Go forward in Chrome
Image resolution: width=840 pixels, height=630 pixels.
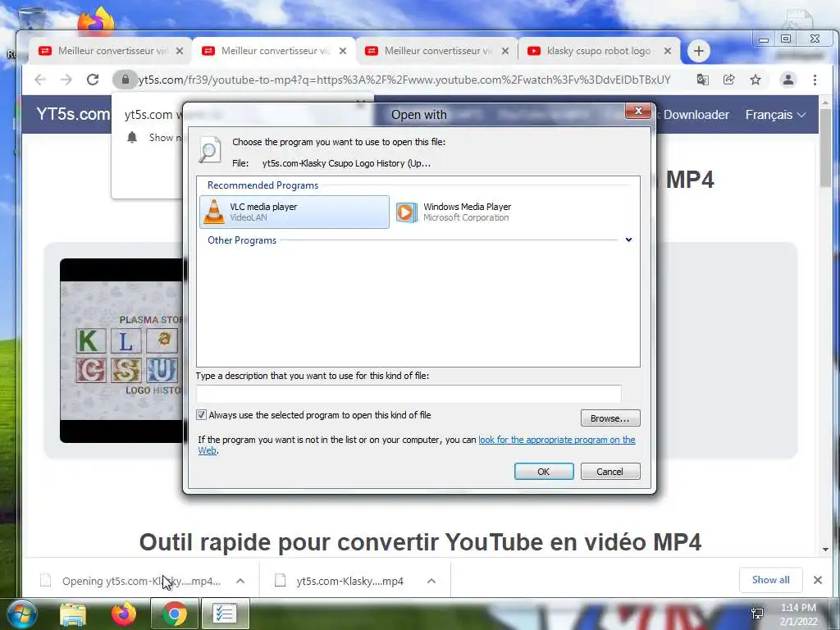[66, 80]
